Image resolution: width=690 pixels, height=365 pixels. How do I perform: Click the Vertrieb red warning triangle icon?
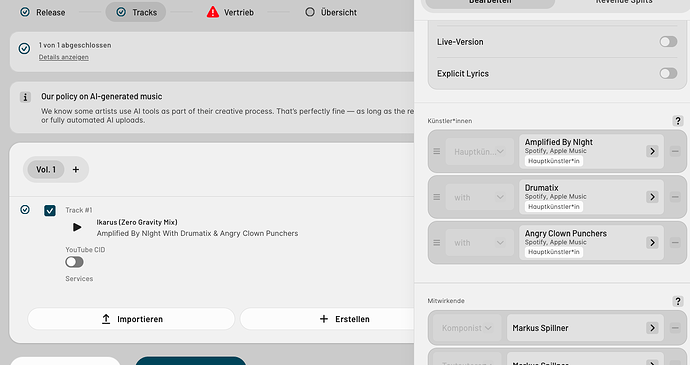pos(213,12)
